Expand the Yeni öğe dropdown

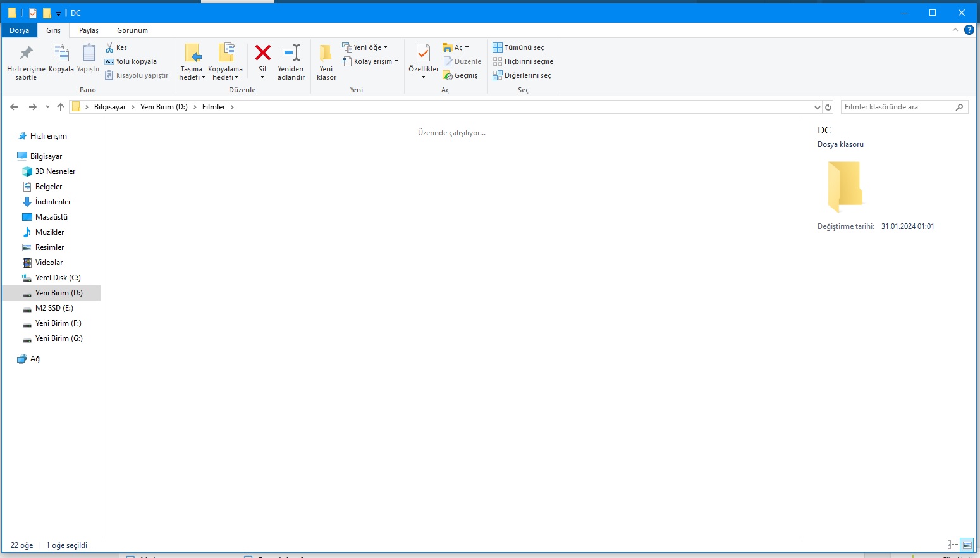[x=365, y=47]
